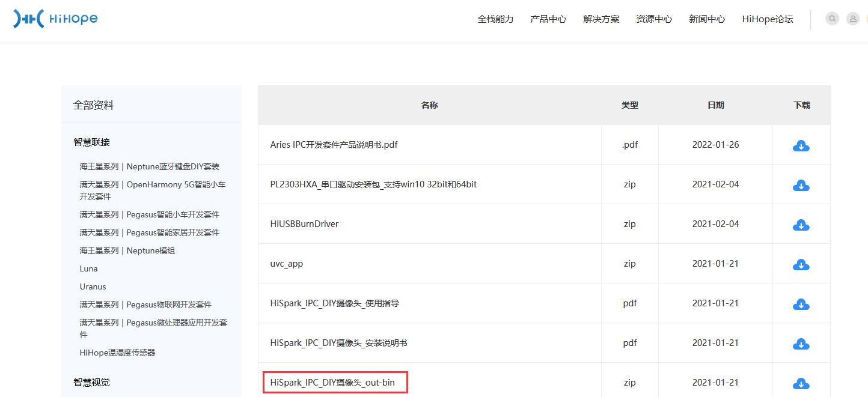Open the 资源中心 menu
Image resolution: width=868 pixels, height=397 pixels.
(654, 19)
